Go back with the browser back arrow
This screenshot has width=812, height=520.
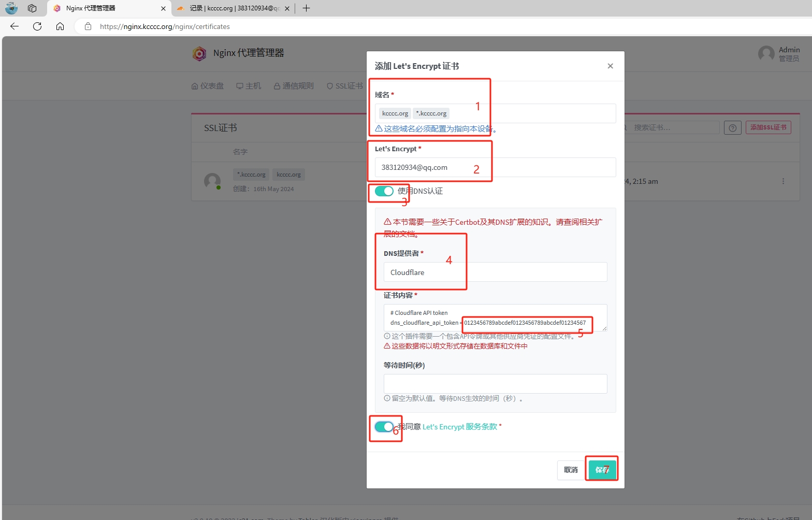pos(15,26)
